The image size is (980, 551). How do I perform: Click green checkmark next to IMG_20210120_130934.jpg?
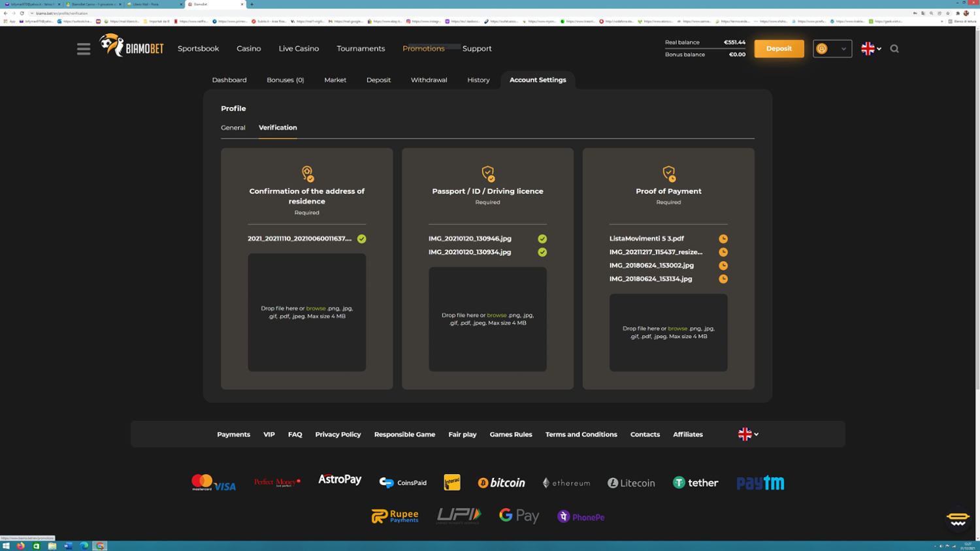click(542, 252)
